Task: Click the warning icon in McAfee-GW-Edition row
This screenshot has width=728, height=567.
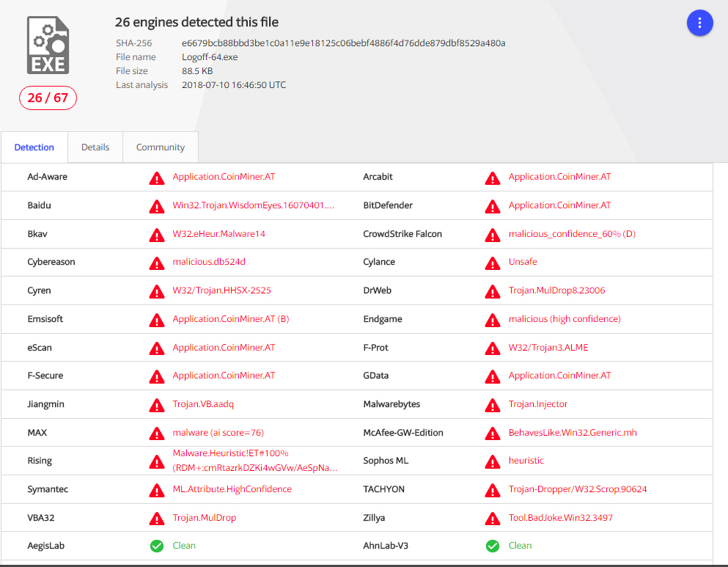Action: coord(493,434)
